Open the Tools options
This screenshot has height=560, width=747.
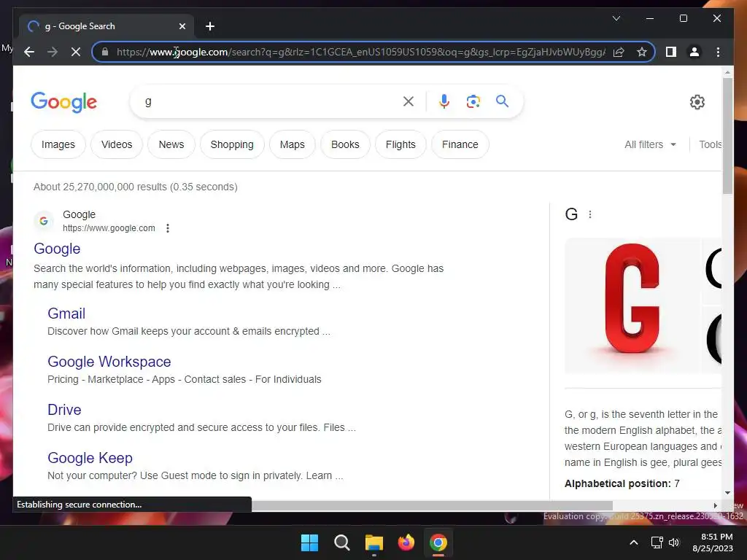(x=710, y=144)
